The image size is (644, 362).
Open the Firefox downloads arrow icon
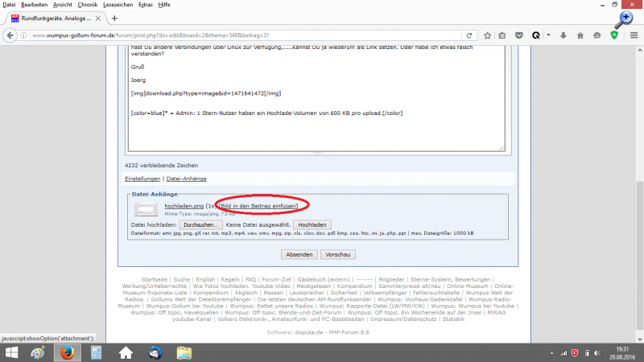click(563, 35)
